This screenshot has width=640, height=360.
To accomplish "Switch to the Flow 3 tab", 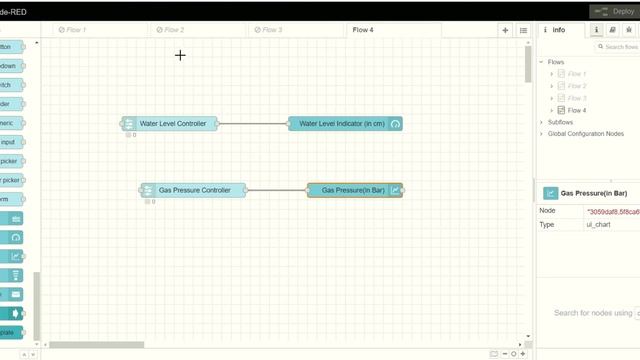I will coord(296,30).
